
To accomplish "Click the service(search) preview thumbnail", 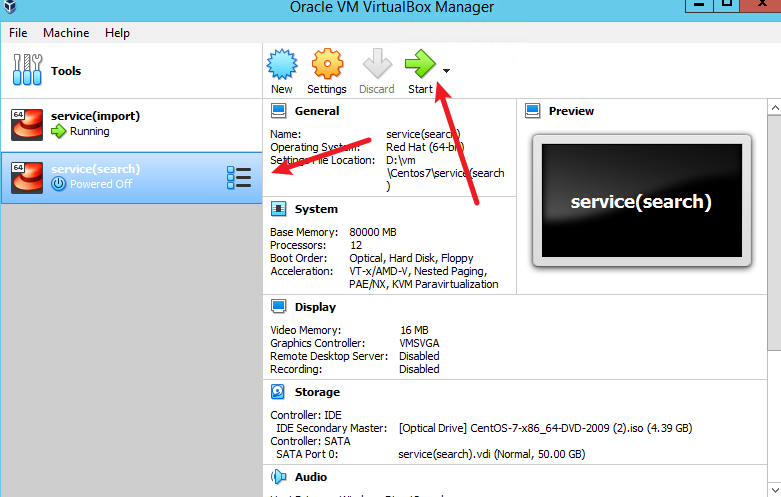I will [x=642, y=201].
